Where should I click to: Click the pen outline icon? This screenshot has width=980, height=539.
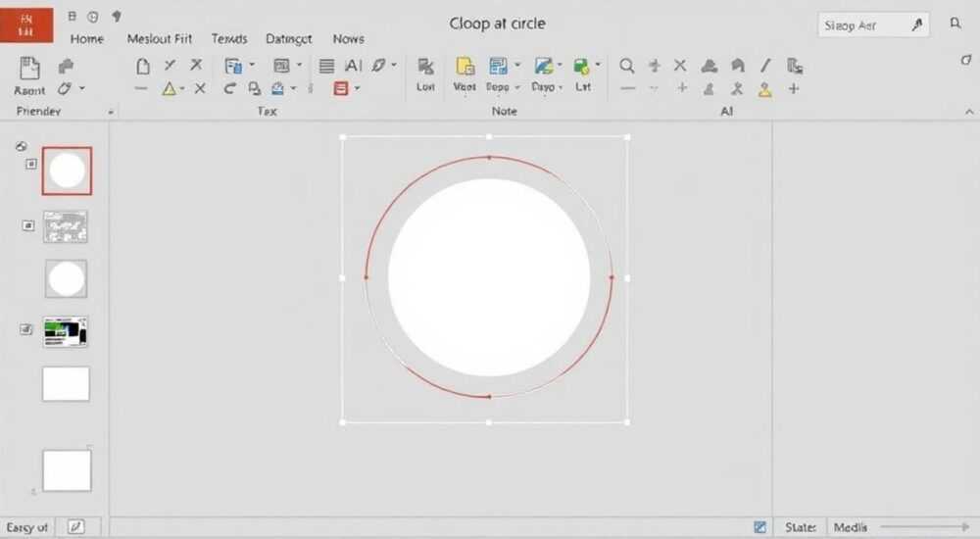coord(378,66)
